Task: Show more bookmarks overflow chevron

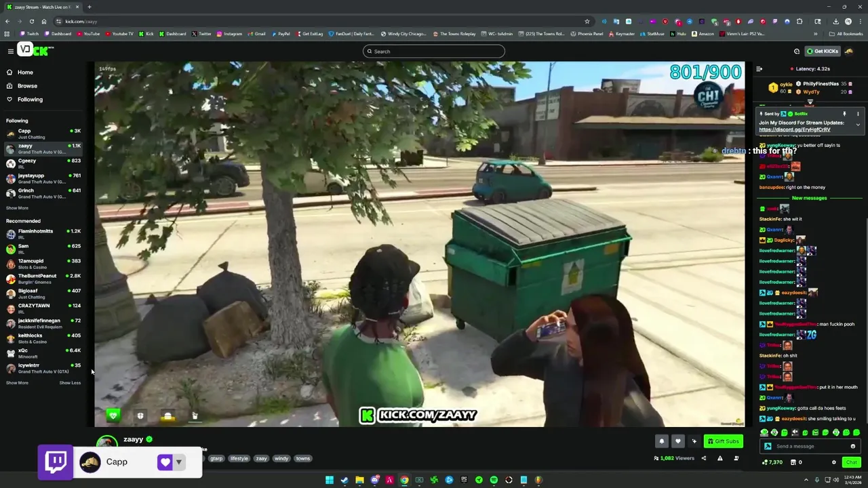Action: pos(815,34)
